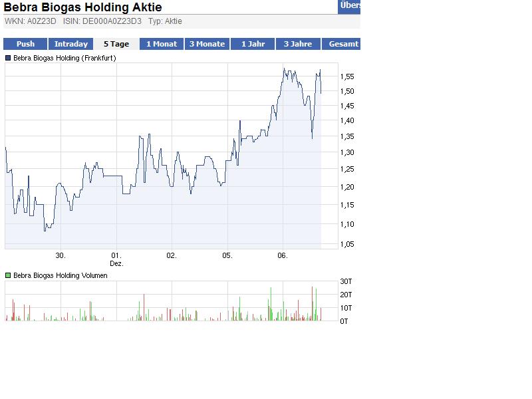
Task: Click the 30T volume axis label
Action: [x=346, y=281]
